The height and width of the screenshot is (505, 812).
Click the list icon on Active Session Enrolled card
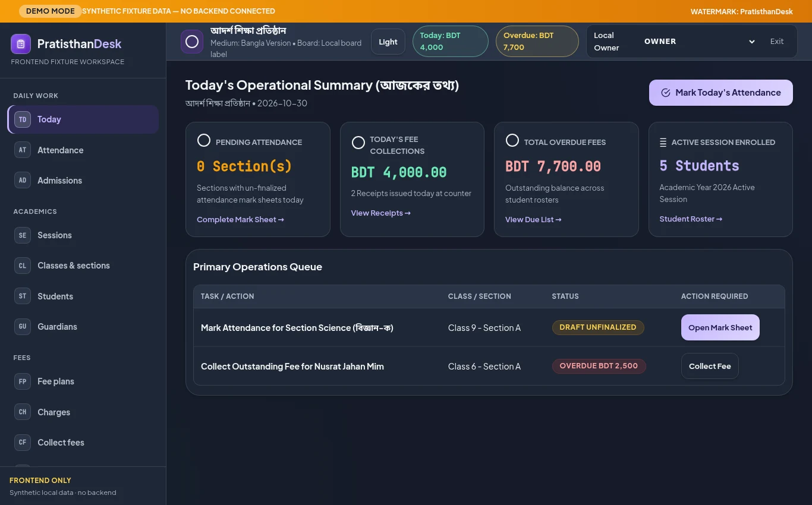tap(663, 143)
